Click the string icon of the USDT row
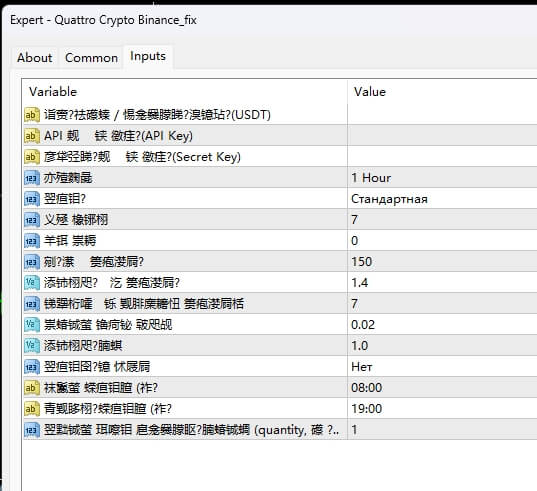Viewport: 537px width, 491px height. (32, 115)
